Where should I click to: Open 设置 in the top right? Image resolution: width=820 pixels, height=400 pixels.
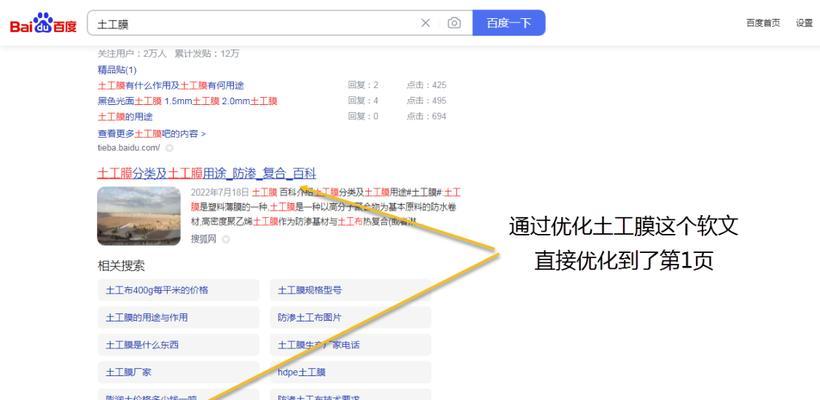click(x=804, y=23)
